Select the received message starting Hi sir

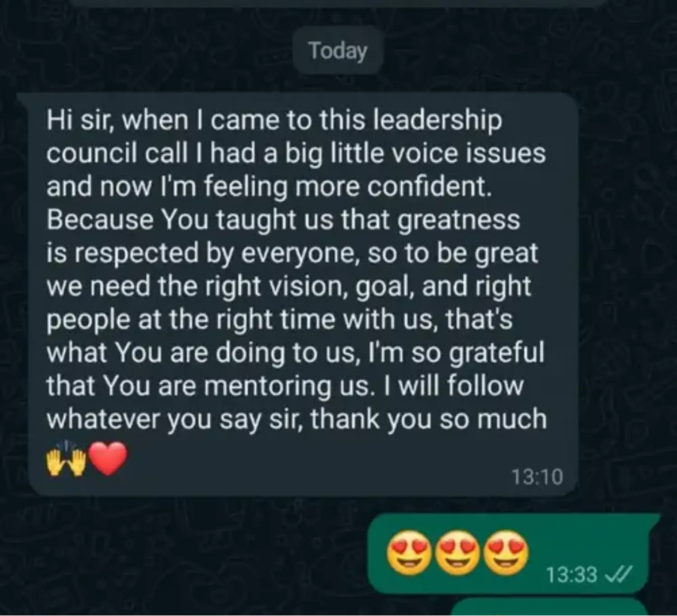[298, 294]
